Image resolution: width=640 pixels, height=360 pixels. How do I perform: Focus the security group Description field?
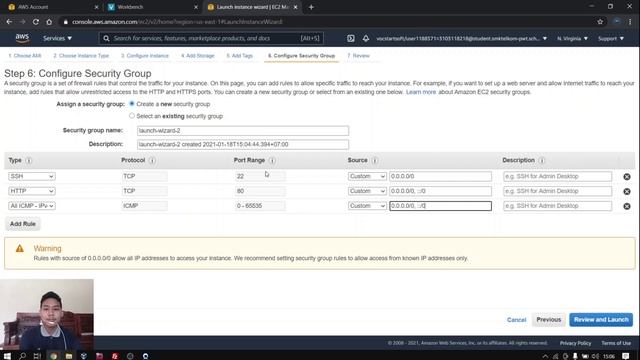click(243, 144)
